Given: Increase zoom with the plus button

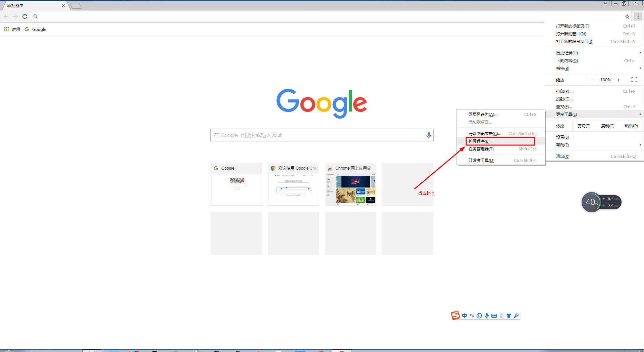Looking at the screenshot, I should click(x=618, y=80).
